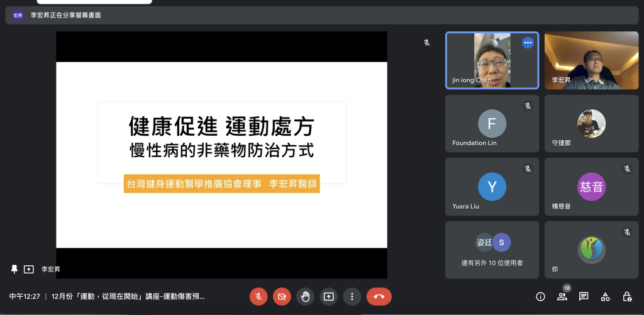This screenshot has height=315, width=644.
Task: Unmute the microphone in bottom toolbar
Action: (x=258, y=296)
